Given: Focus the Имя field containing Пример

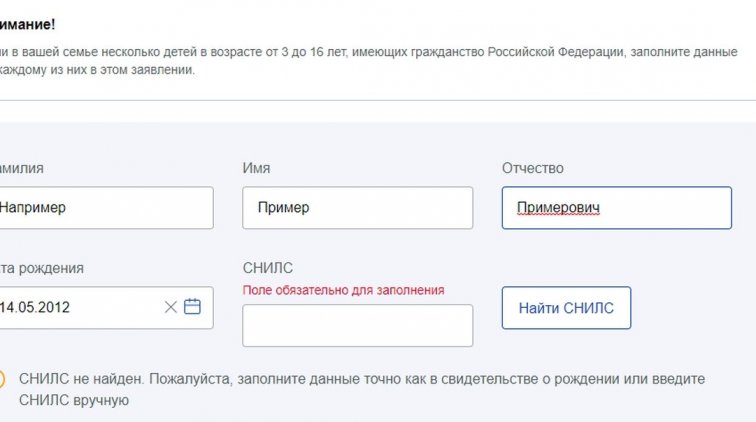Looking at the screenshot, I should (x=357, y=208).
